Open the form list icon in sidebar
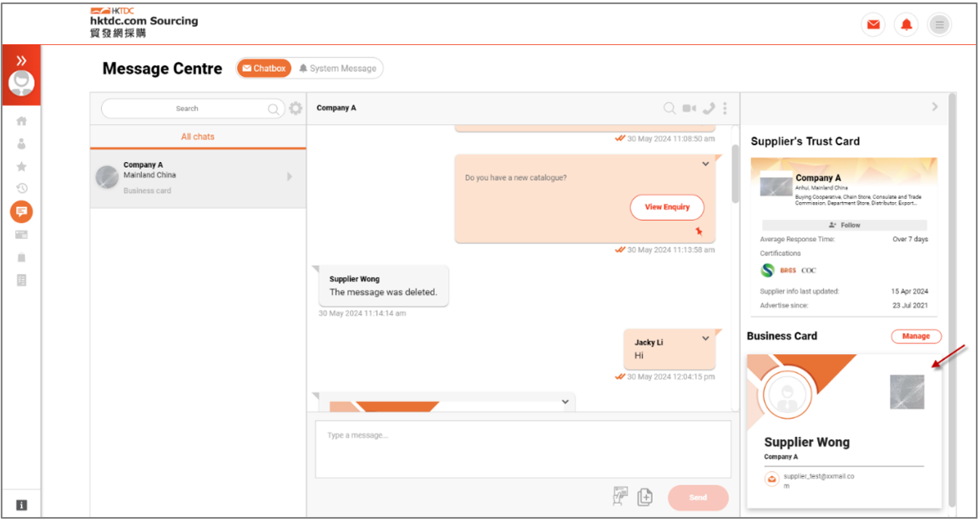980x522 pixels. tap(22, 280)
